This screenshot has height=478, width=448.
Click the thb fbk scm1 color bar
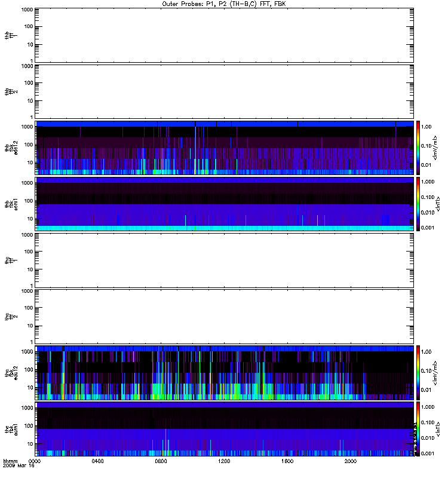click(418, 204)
